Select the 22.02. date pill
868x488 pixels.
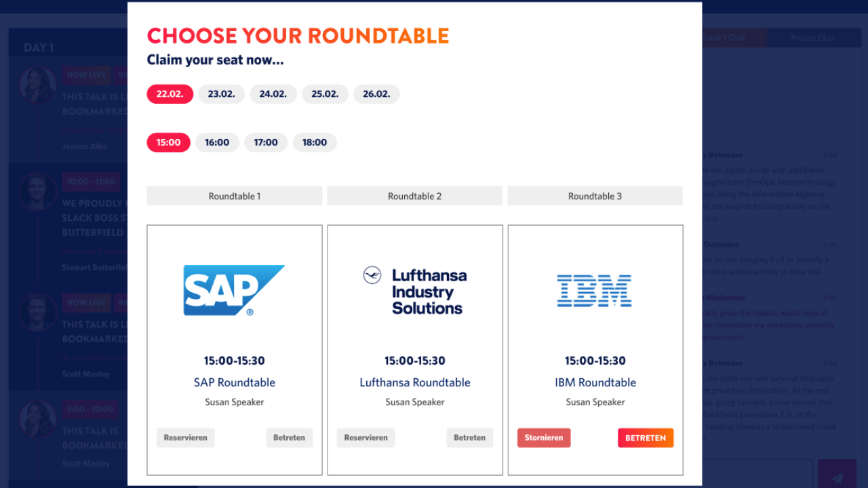click(x=170, y=94)
